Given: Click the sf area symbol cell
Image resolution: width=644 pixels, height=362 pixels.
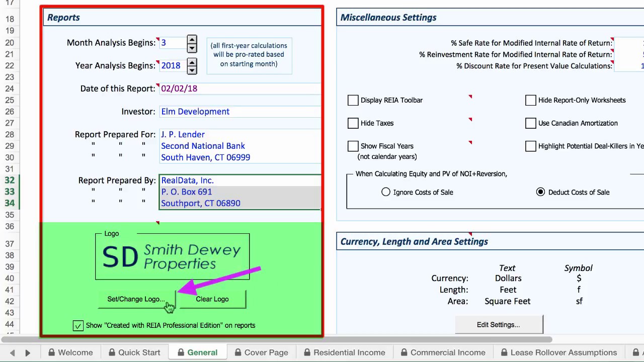Looking at the screenshot, I should click(579, 301).
